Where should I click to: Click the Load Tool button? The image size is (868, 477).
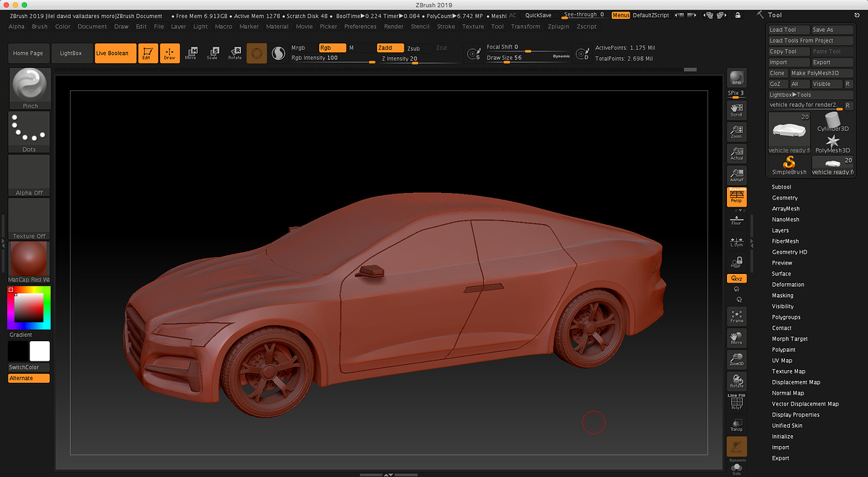coord(789,30)
